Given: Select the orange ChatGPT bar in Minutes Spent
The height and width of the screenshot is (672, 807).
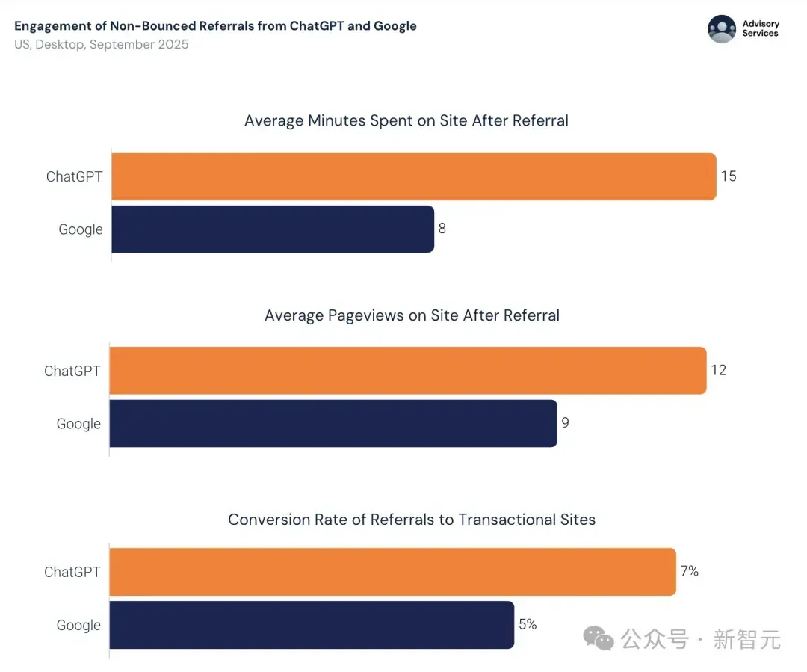Looking at the screenshot, I should pos(414,176).
